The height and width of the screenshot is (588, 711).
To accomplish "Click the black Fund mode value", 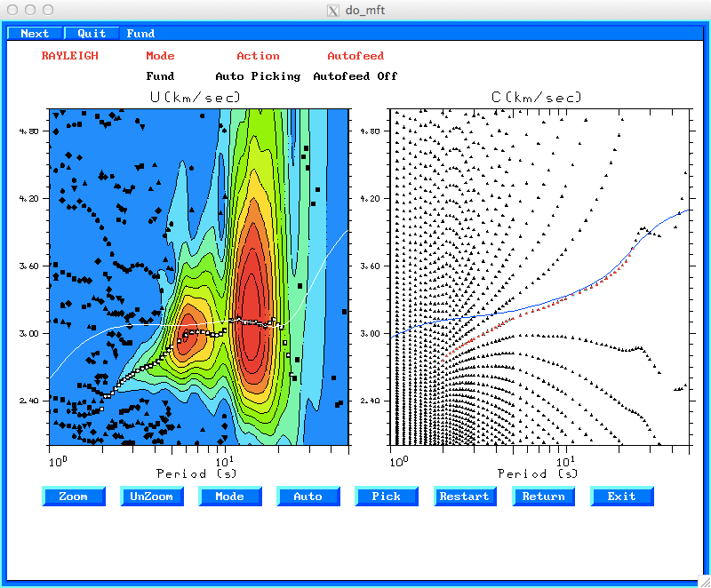I will click(160, 76).
